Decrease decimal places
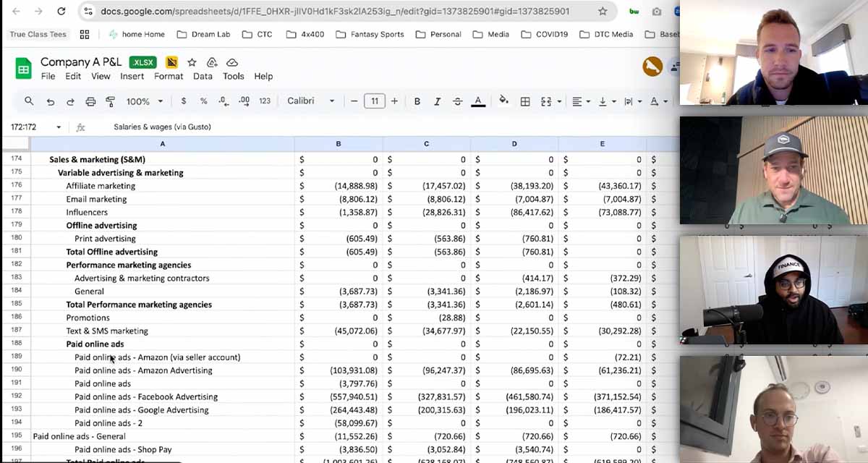Viewport: 868px width, 463px height. (224, 101)
